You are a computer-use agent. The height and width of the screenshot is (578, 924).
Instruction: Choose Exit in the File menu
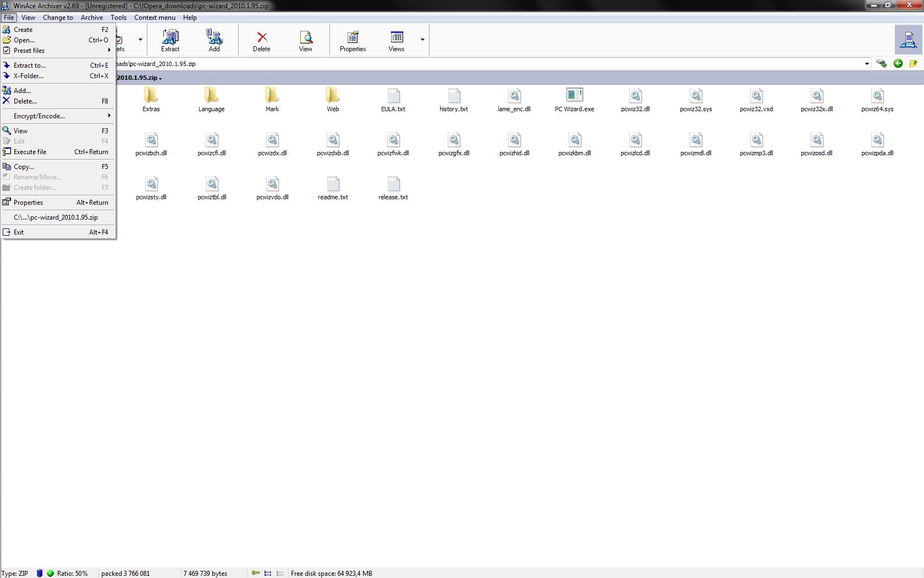coord(58,232)
